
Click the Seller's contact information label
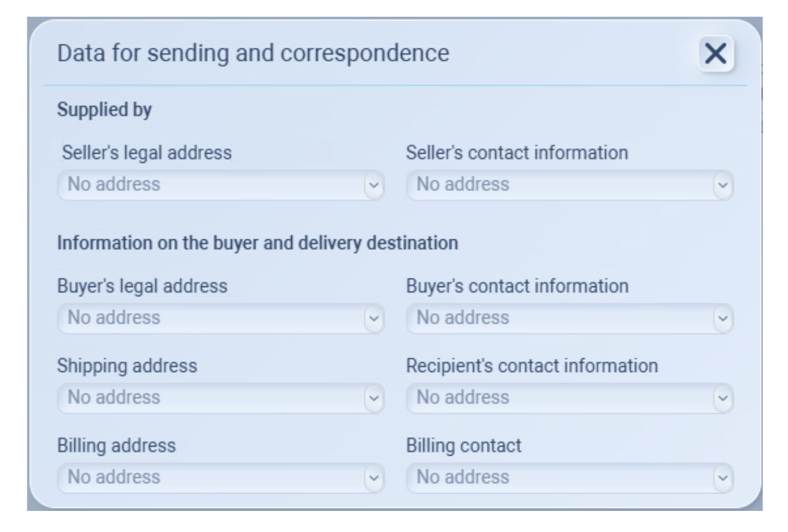coord(516,153)
